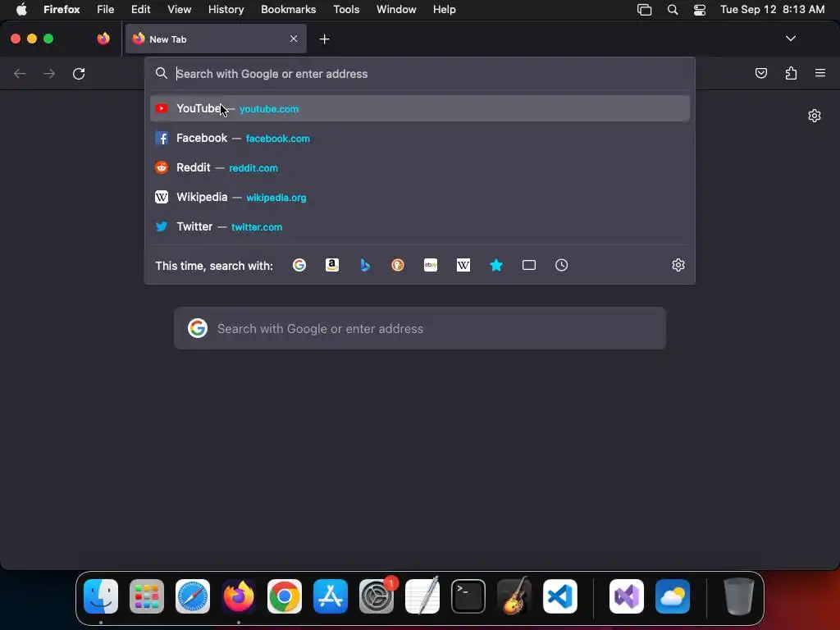Screen dimensions: 840x630
Task: Select Wikipedia one-off search icon
Action: [463, 265]
